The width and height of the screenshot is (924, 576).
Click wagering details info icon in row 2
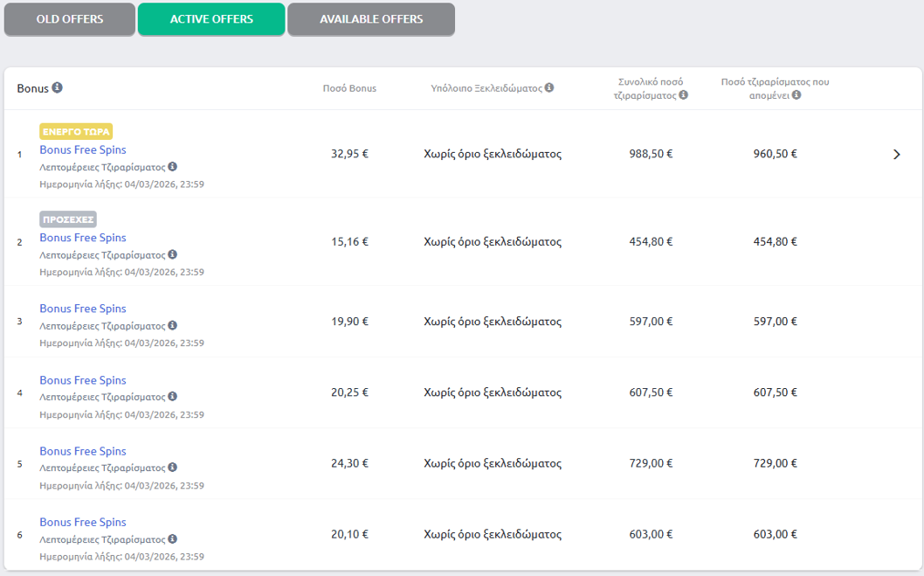(172, 255)
